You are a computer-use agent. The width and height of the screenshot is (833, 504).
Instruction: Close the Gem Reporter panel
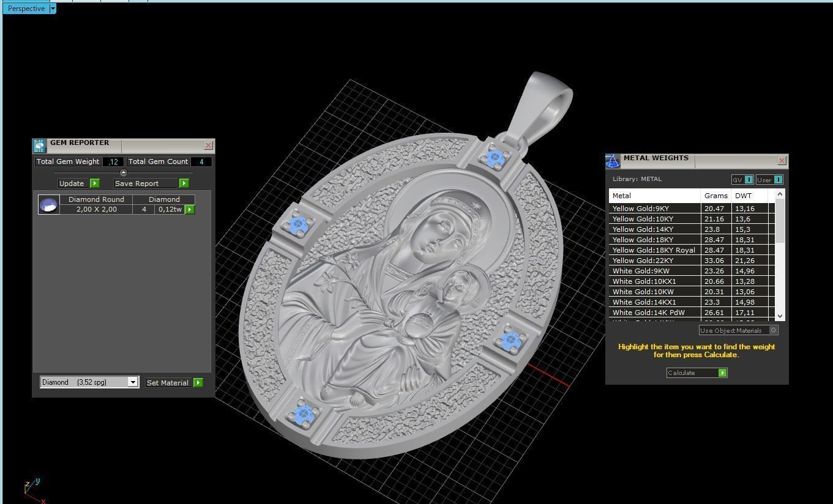pyautogui.click(x=209, y=146)
